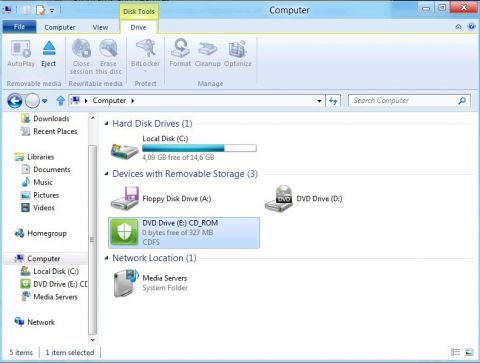Open the quick access toolbar dropdown
Screen dimensions: 480x363
(x=52, y=11)
